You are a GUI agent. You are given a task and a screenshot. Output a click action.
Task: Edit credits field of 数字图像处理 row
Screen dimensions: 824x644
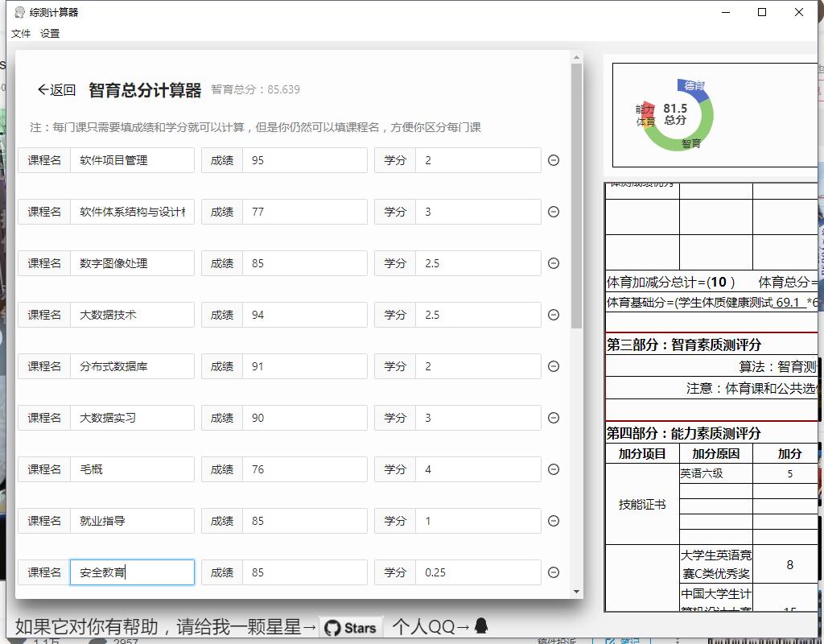tap(478, 263)
